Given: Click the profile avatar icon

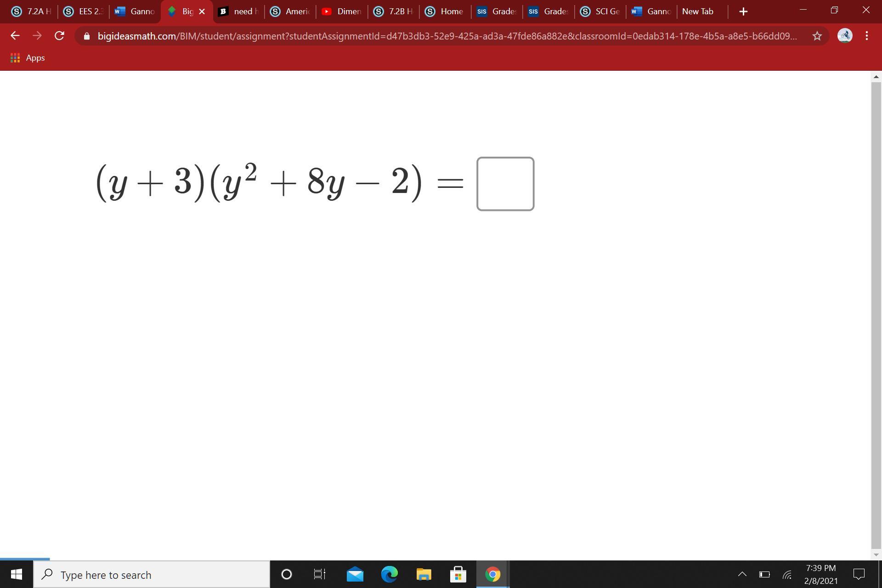Looking at the screenshot, I should pyautogui.click(x=845, y=36).
